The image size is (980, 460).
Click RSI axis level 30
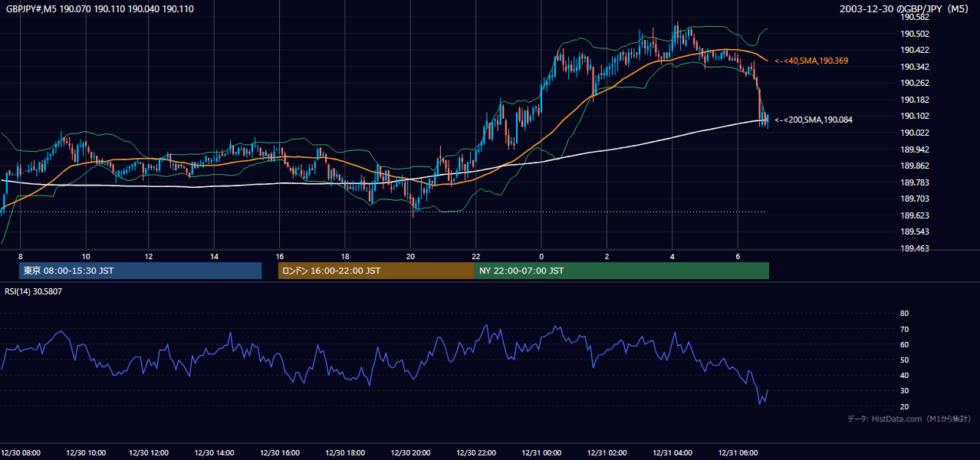click(904, 391)
